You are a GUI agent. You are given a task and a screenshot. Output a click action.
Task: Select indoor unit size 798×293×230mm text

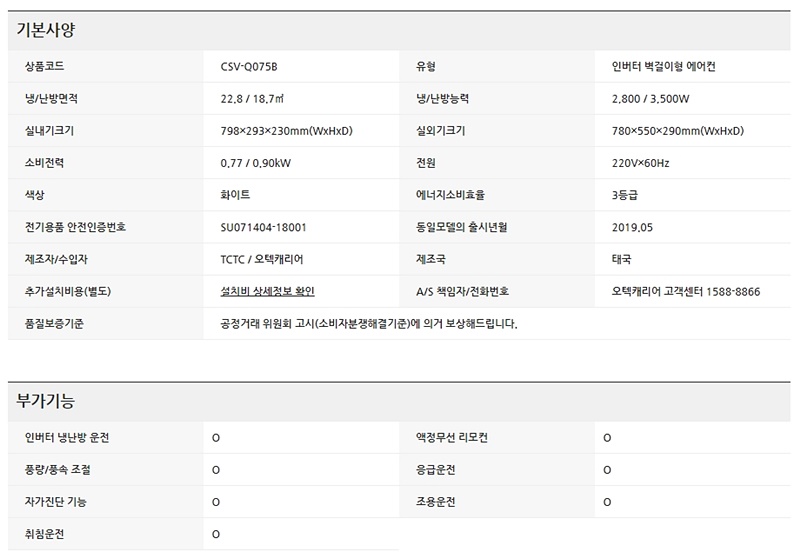[x=286, y=131]
